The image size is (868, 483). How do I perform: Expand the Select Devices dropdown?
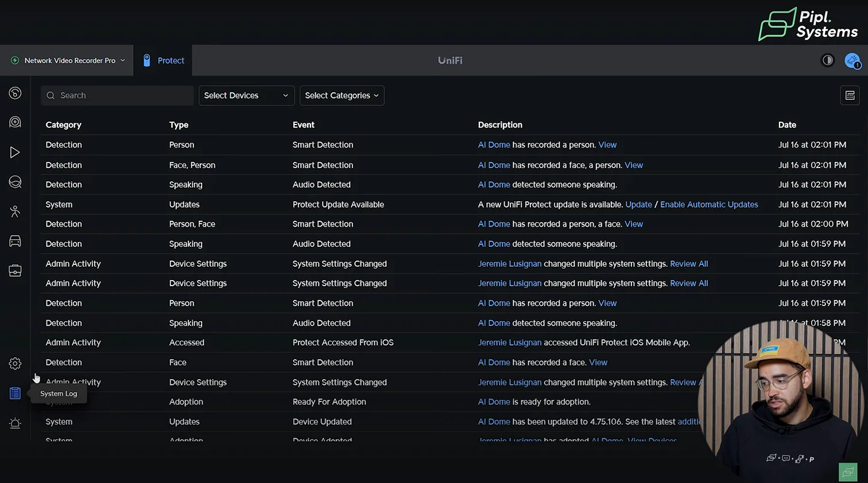(246, 95)
